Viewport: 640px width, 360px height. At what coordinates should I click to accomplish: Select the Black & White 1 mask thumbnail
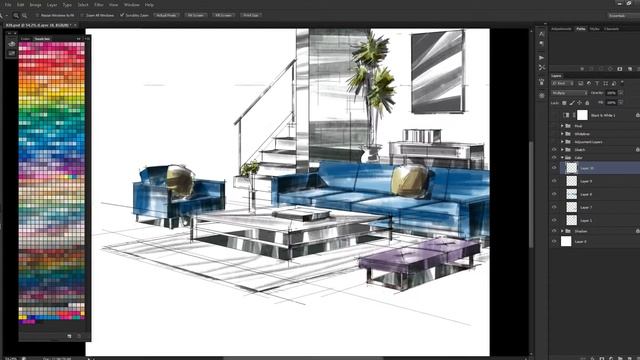[582, 115]
